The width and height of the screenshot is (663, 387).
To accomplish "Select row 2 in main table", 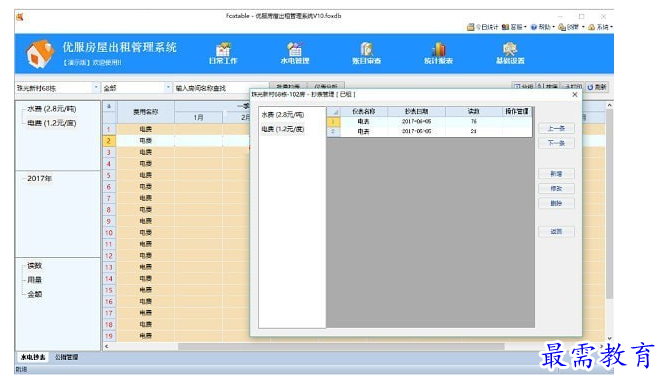I will click(x=109, y=141).
